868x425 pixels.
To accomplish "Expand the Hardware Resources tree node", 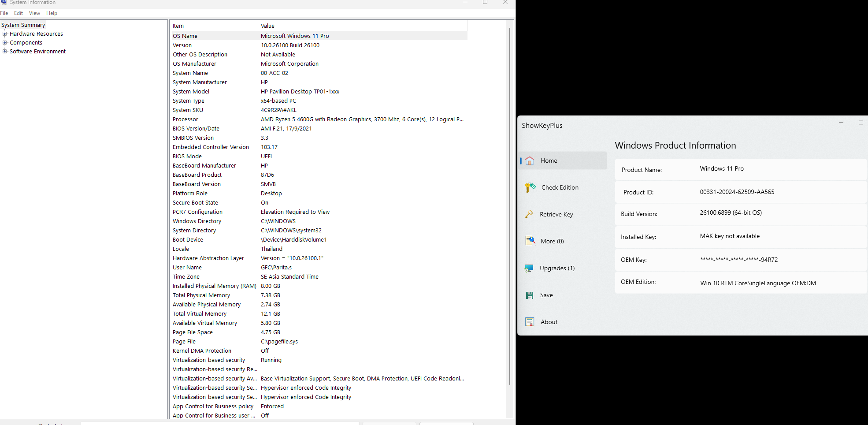I will 5,34.
